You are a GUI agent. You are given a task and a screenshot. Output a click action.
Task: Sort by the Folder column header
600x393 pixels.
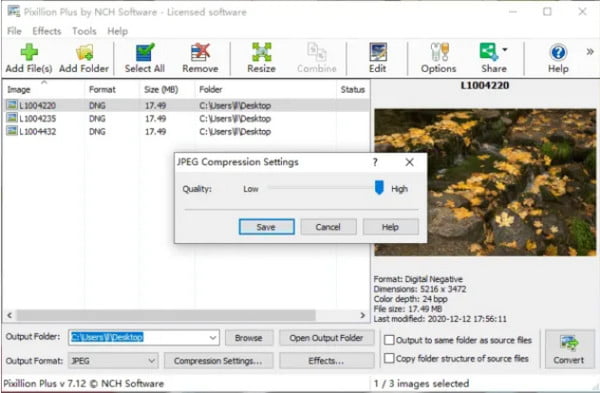[x=265, y=90]
